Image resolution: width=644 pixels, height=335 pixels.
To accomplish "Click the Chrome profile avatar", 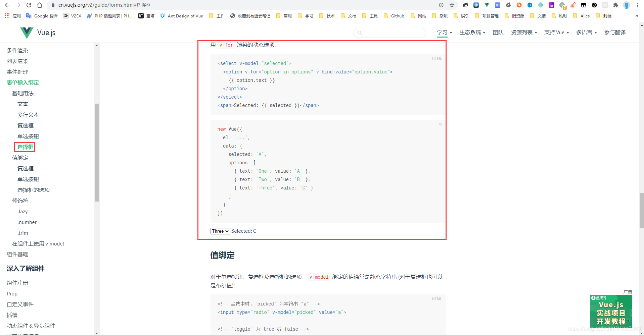I will tap(627, 5).
